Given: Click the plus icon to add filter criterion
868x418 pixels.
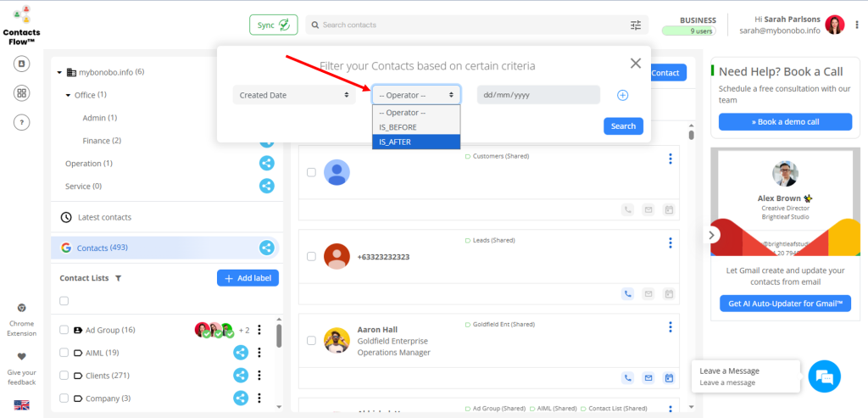Looking at the screenshot, I should [622, 95].
